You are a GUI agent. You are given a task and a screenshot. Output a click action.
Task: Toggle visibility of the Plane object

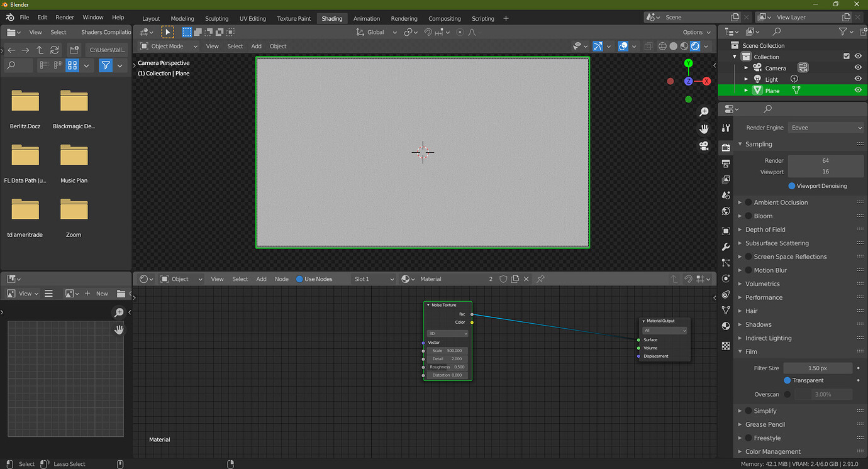[858, 90]
